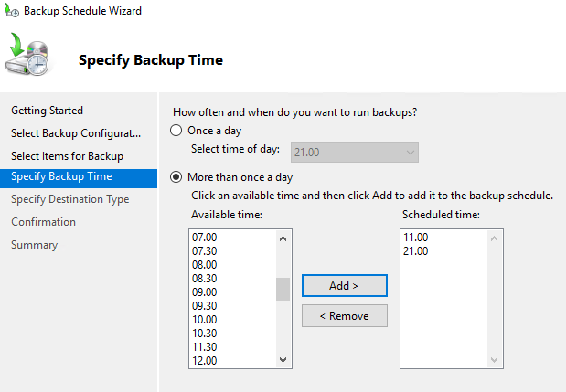Click the Available time scrollbar thumb
The height and width of the screenshot is (392, 566).
pos(283,290)
